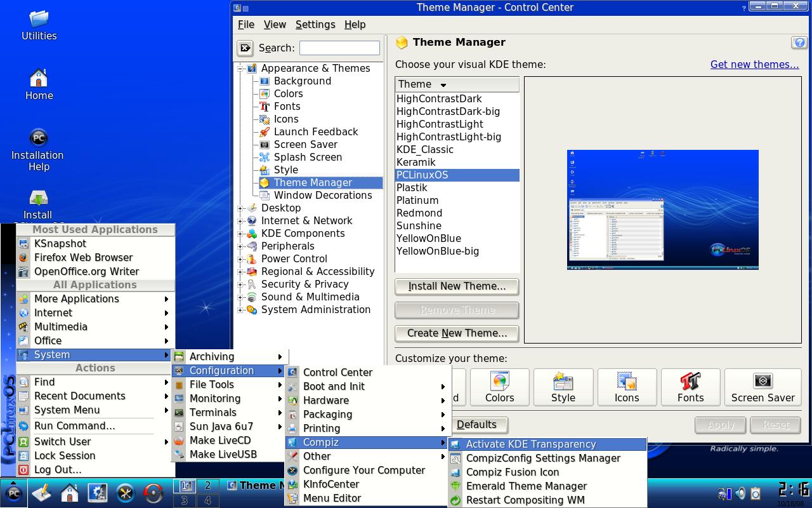812x508 pixels.
Task: Choose Emerald Theme Manager in Compiz submenu
Action: click(547, 486)
